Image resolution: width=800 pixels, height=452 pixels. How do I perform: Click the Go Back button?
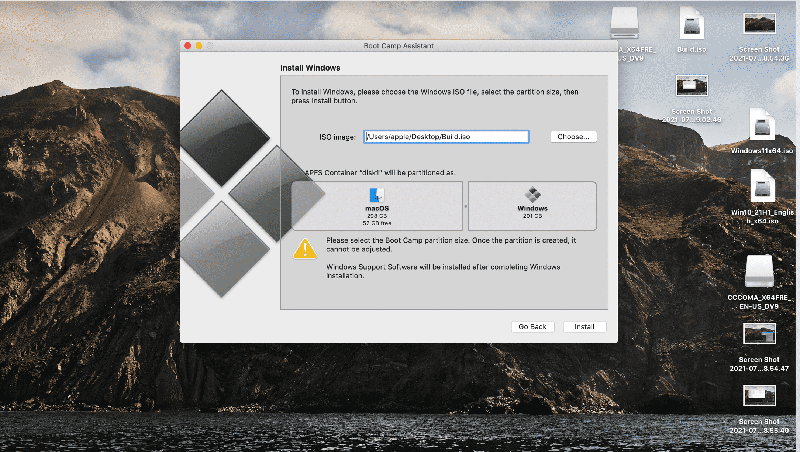tap(531, 326)
